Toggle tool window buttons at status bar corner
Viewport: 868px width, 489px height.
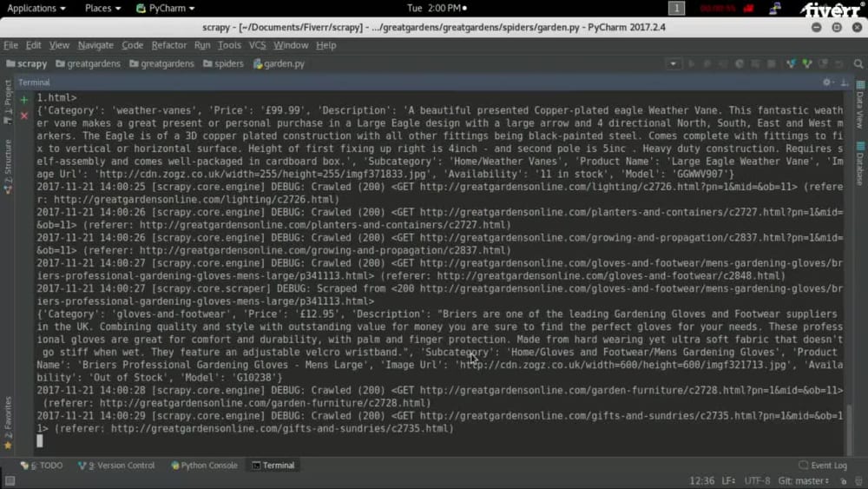[x=10, y=480]
